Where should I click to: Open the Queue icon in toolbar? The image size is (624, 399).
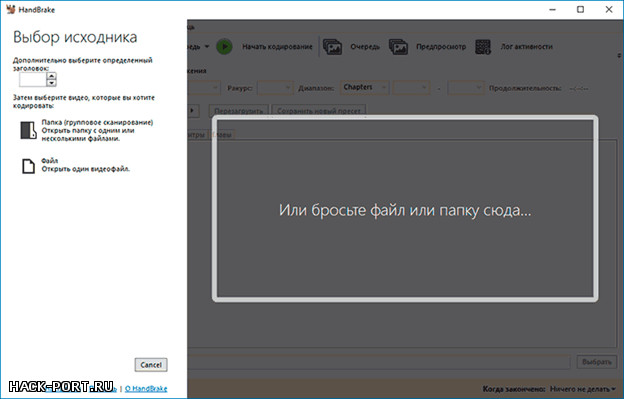[x=332, y=47]
